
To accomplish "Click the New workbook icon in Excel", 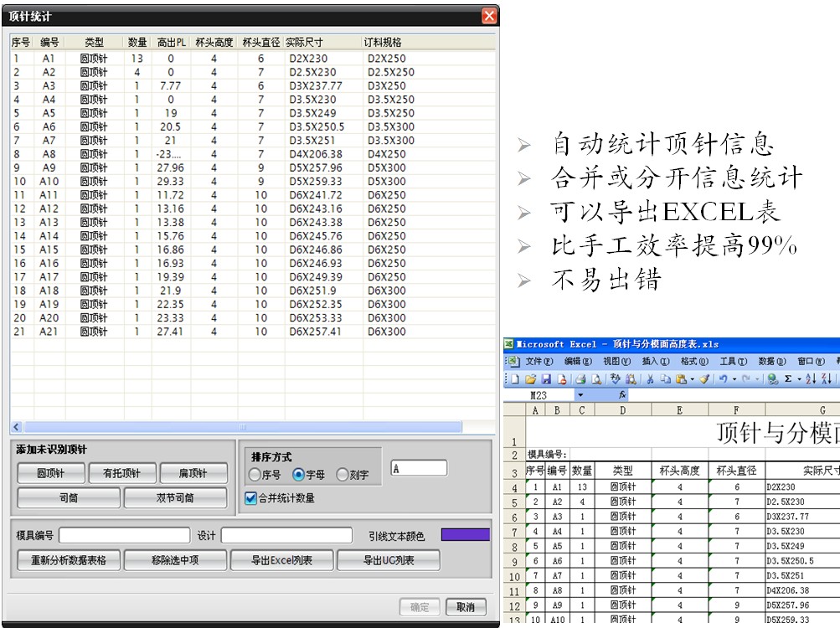I will point(514,379).
